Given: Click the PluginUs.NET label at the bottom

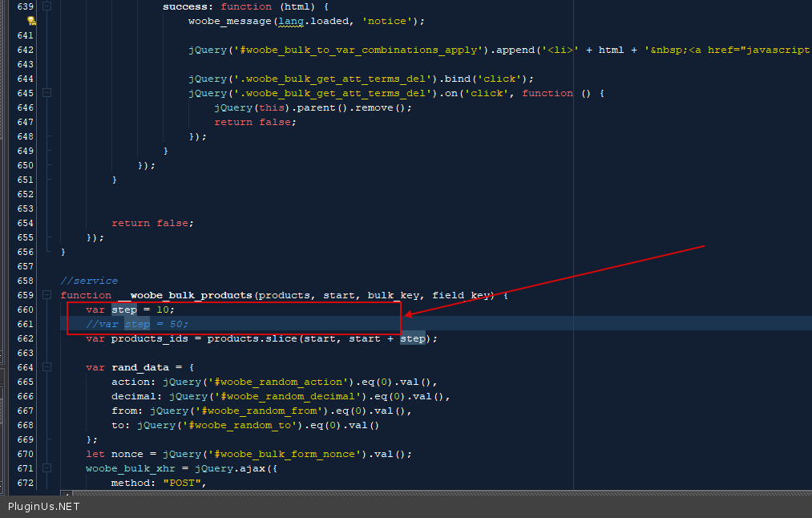Looking at the screenshot, I should pyautogui.click(x=44, y=507).
